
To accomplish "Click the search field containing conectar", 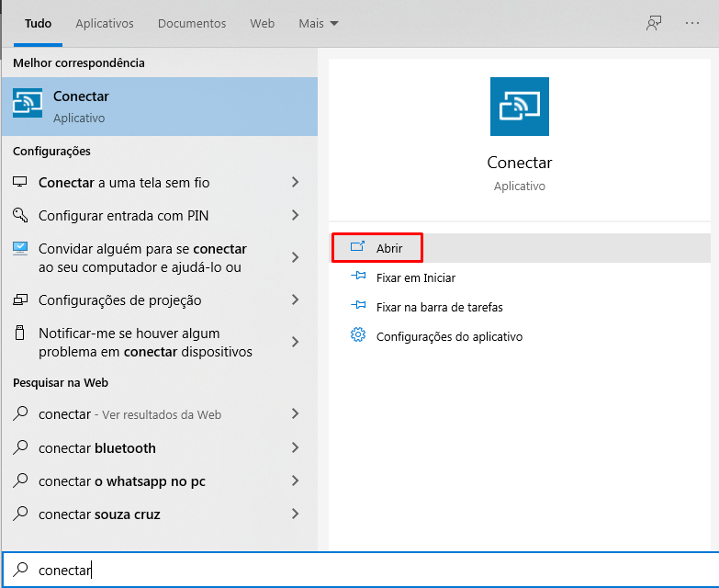I will [360, 570].
